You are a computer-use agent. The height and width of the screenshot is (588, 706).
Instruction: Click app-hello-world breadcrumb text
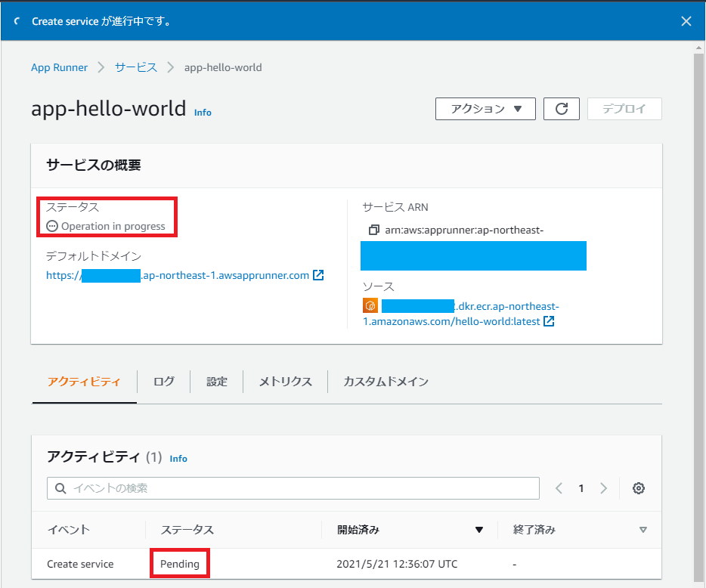coord(223,67)
